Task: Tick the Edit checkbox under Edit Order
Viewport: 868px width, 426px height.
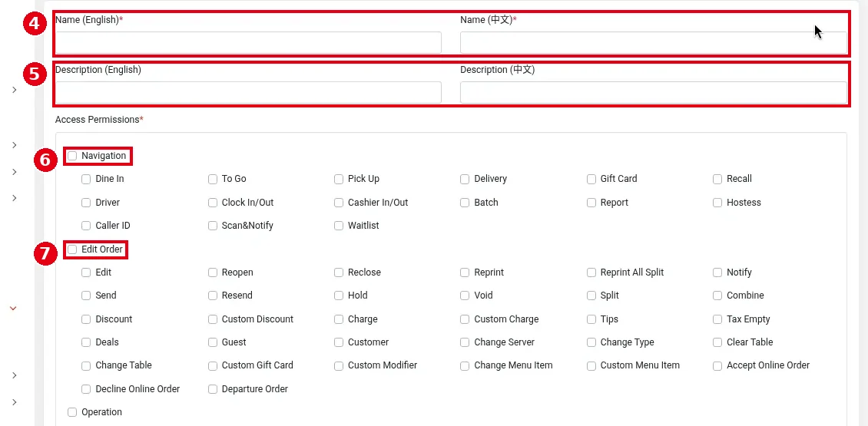Action: (x=86, y=272)
